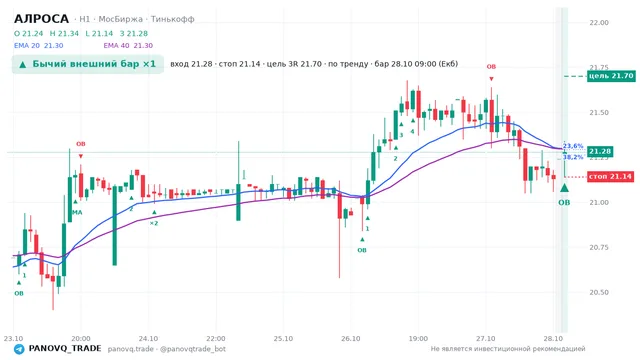Click the 25.10 date axis label
This screenshot has width=640, height=360.
(x=283, y=339)
